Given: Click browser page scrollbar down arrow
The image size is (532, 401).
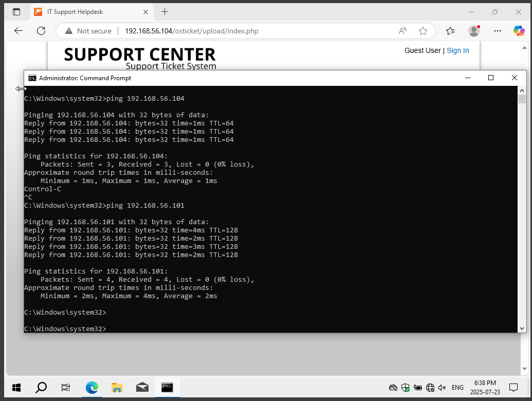Looking at the screenshot, I should coord(524,369).
